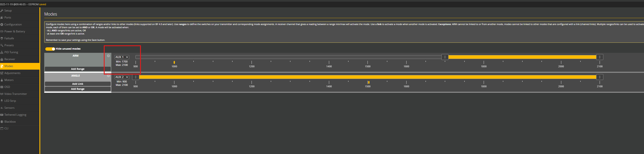Open the Blackbox tab

10,122
